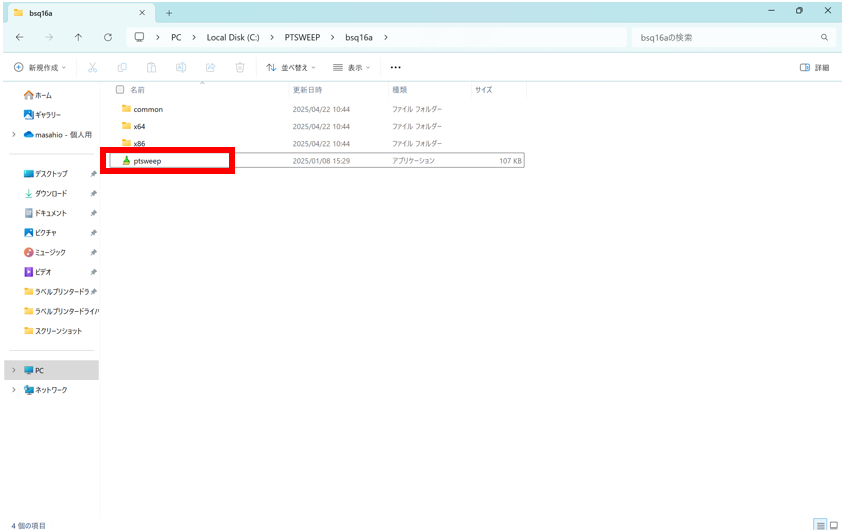
Task: Navigate up one folder level
Action: (x=78, y=37)
